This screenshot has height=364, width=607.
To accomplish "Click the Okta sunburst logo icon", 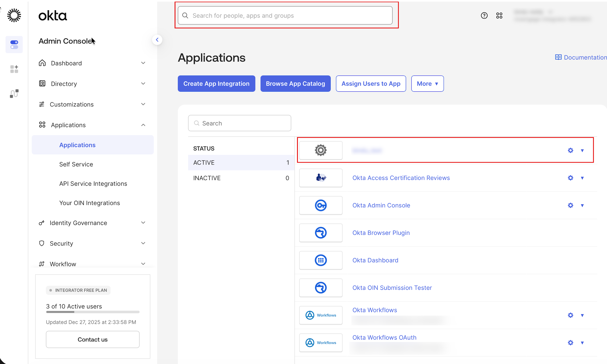I will pyautogui.click(x=14, y=15).
